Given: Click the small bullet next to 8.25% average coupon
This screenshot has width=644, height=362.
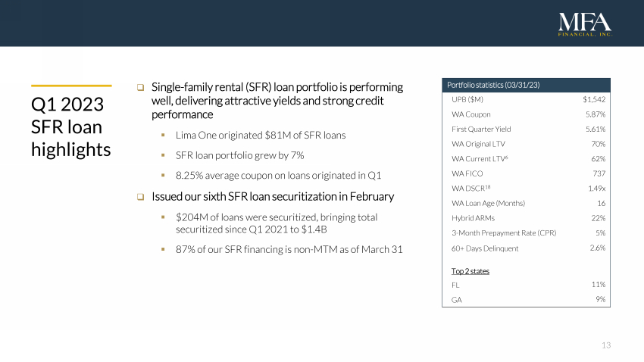Looking at the screenshot, I should point(163,176).
